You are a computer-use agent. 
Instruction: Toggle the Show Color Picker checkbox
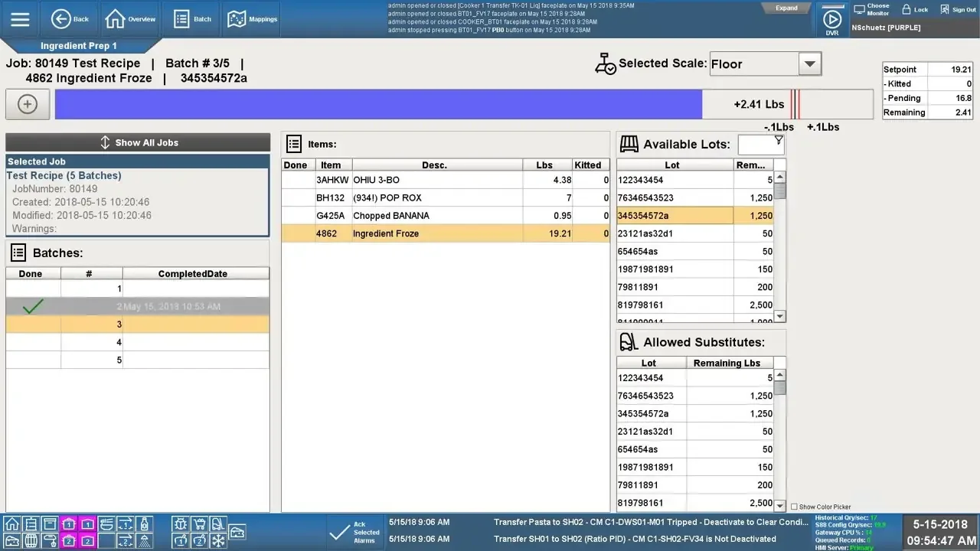click(794, 507)
